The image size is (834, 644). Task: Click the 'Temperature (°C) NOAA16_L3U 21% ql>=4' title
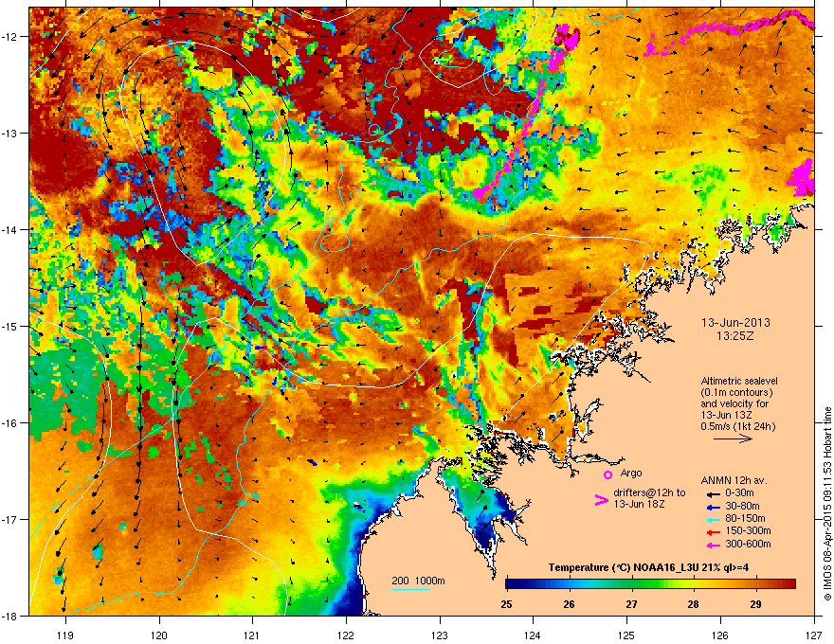648,568
